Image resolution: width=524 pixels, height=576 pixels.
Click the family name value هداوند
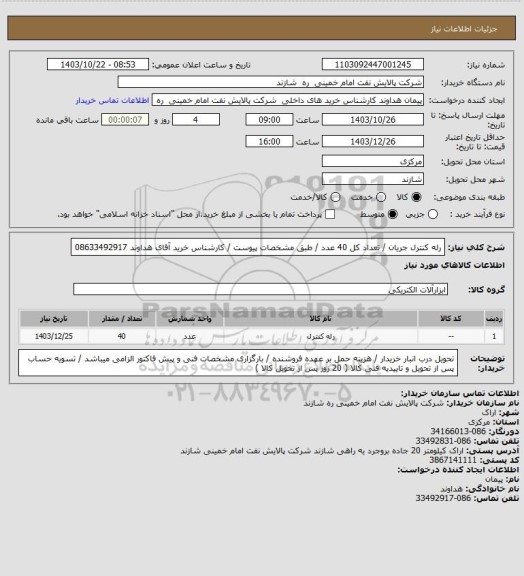452,489
